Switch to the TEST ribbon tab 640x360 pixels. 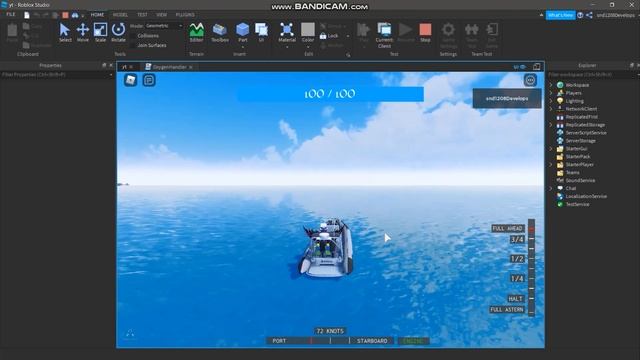point(142,15)
